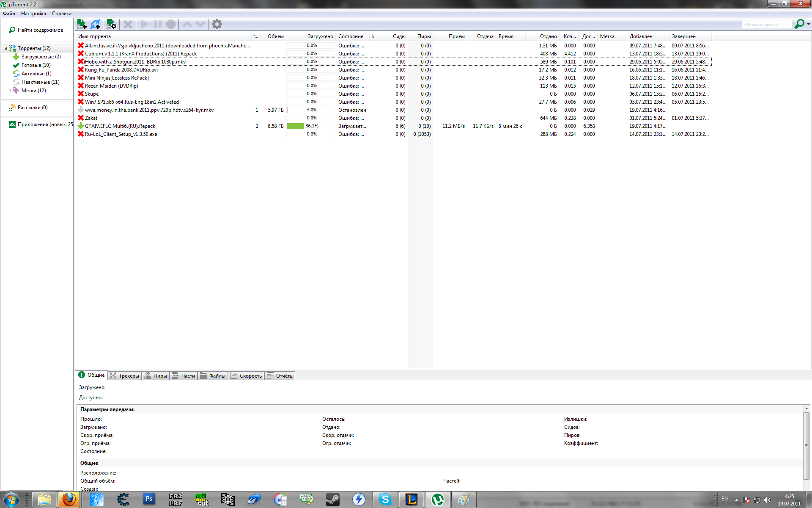Click GTAIV.EFLC progress bar at 36.1%
Viewport: 812px width, 508px height.
coord(311,126)
